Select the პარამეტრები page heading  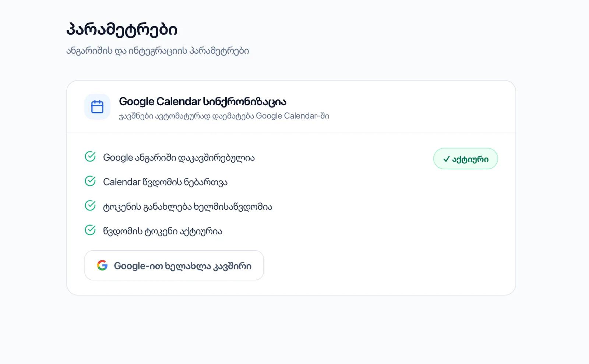pos(122,29)
